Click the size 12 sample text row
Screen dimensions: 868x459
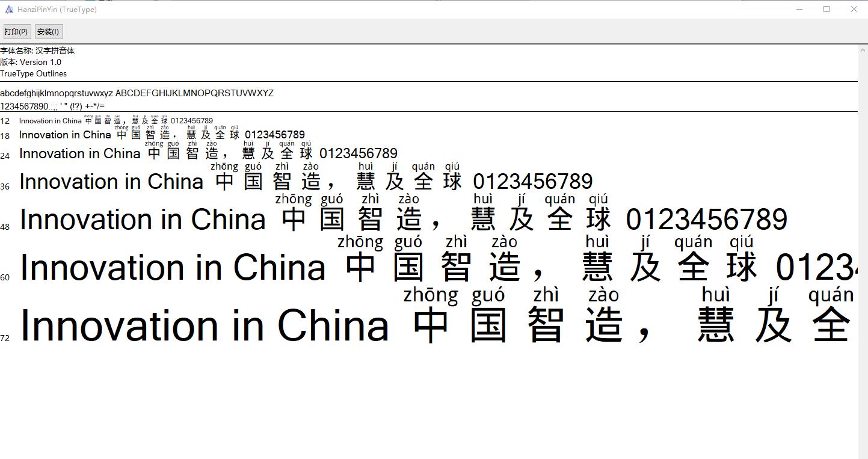(116, 119)
